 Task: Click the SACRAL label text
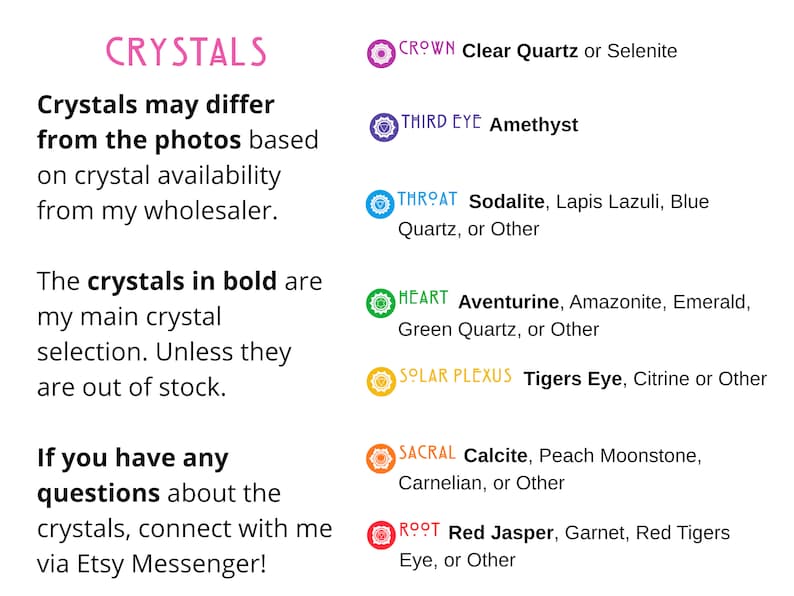click(x=427, y=452)
